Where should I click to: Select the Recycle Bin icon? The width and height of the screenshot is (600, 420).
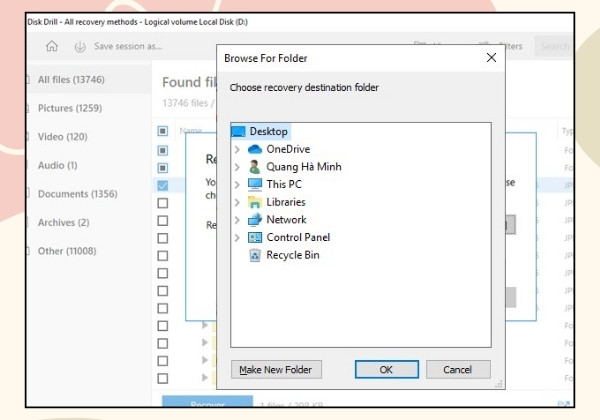(255, 255)
